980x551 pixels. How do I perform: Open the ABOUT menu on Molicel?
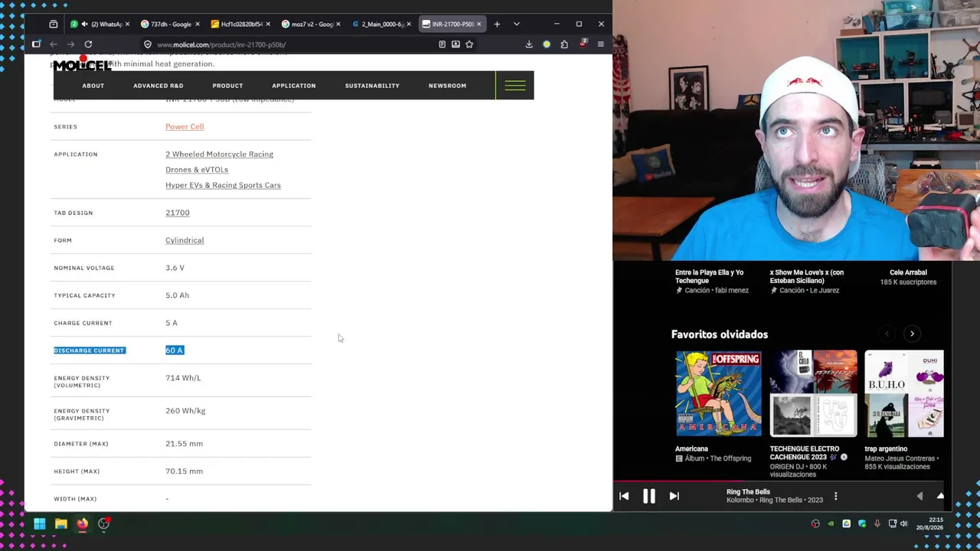tap(93, 86)
